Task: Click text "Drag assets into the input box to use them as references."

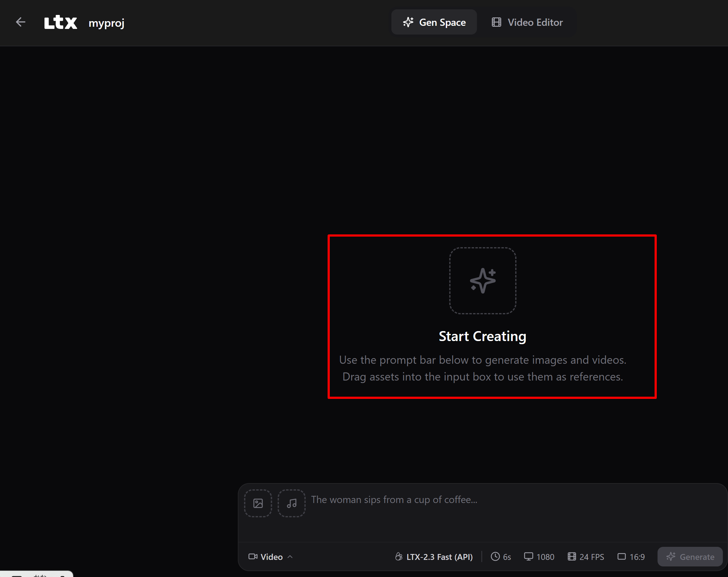Action: [483, 377]
